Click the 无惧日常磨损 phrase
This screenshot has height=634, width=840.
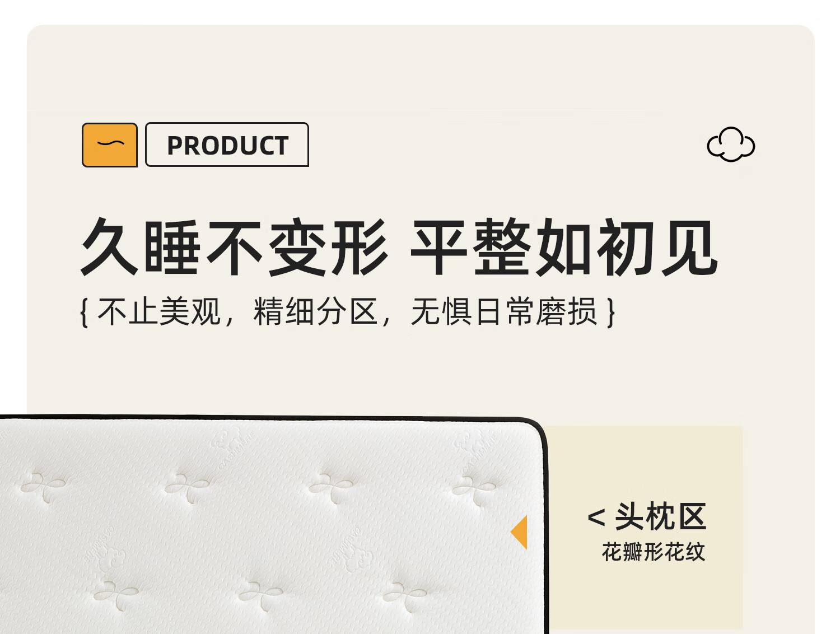click(504, 311)
